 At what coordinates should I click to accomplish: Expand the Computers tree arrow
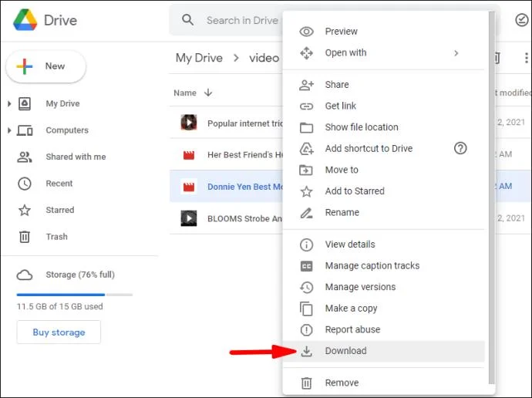point(9,130)
